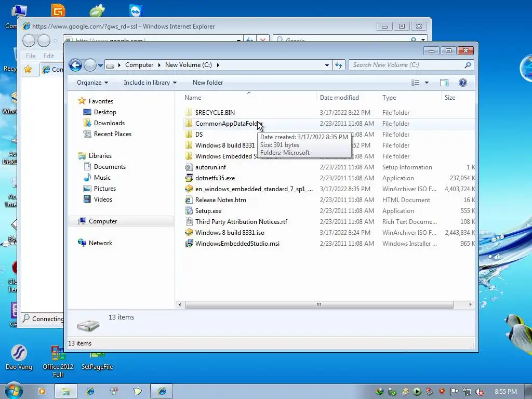
Task: Click the New folder button
Action: (208, 83)
